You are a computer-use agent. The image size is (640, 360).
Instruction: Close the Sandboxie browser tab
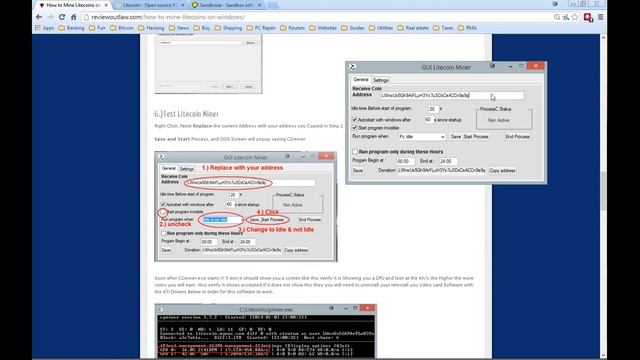(259, 5)
